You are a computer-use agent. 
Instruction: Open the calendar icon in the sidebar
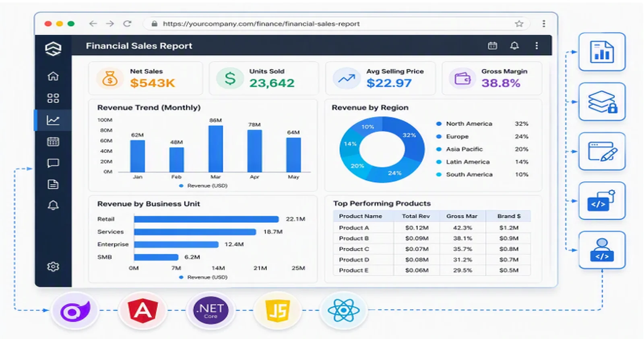[53, 141]
